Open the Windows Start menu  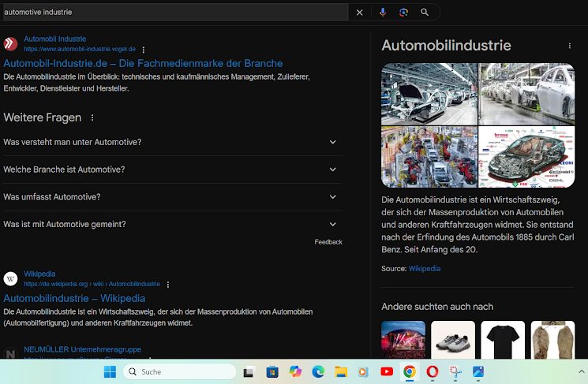[110, 371]
